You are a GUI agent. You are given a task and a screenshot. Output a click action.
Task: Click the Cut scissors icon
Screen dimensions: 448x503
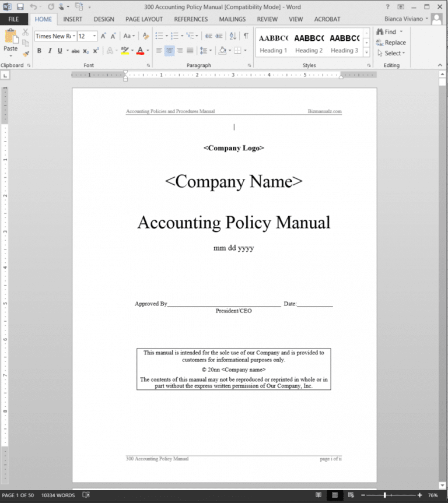click(25, 32)
